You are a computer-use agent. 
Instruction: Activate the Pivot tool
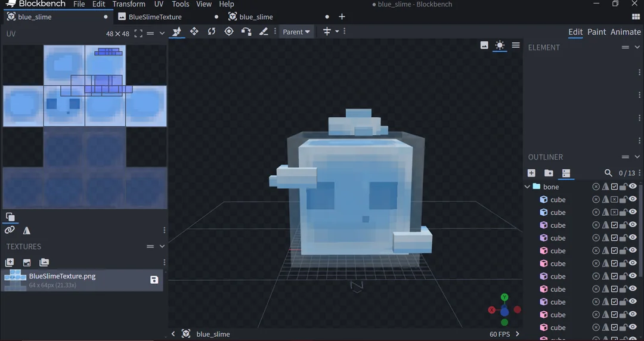coord(229,32)
